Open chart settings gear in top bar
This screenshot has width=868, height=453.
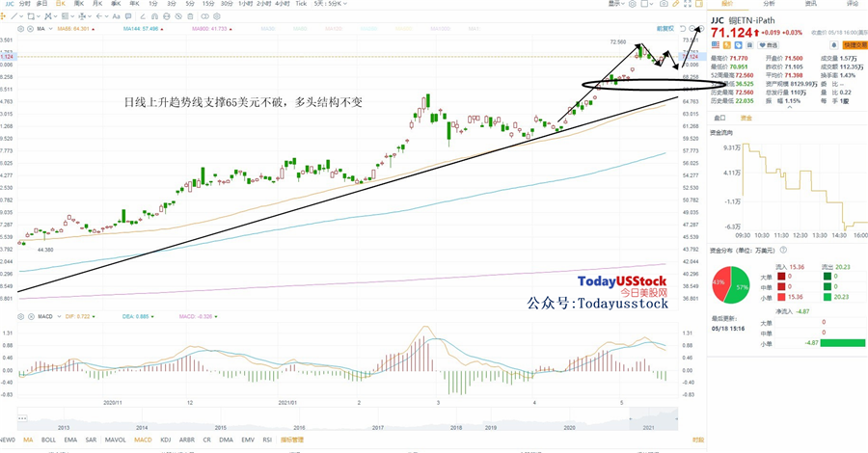632,4
